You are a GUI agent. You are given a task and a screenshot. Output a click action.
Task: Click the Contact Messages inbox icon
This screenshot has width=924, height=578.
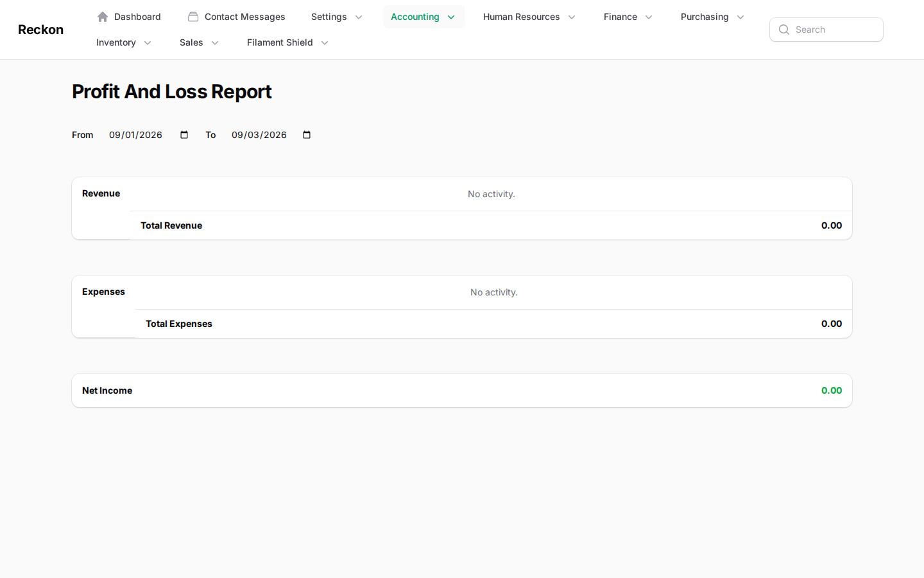coord(193,17)
